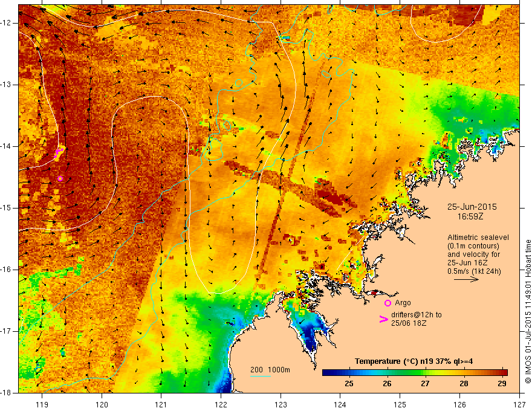Click the magenta drifters arrowhead legend symbol
Screen dimensions: 532x411
tap(384, 319)
